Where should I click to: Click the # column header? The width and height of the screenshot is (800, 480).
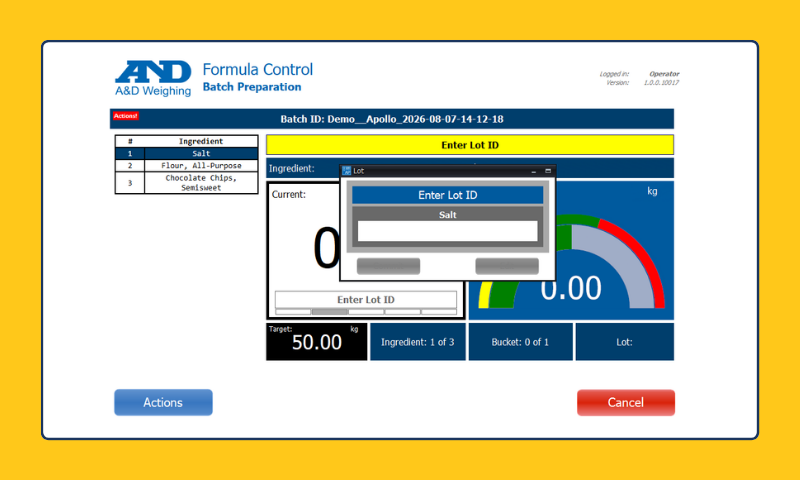click(130, 141)
